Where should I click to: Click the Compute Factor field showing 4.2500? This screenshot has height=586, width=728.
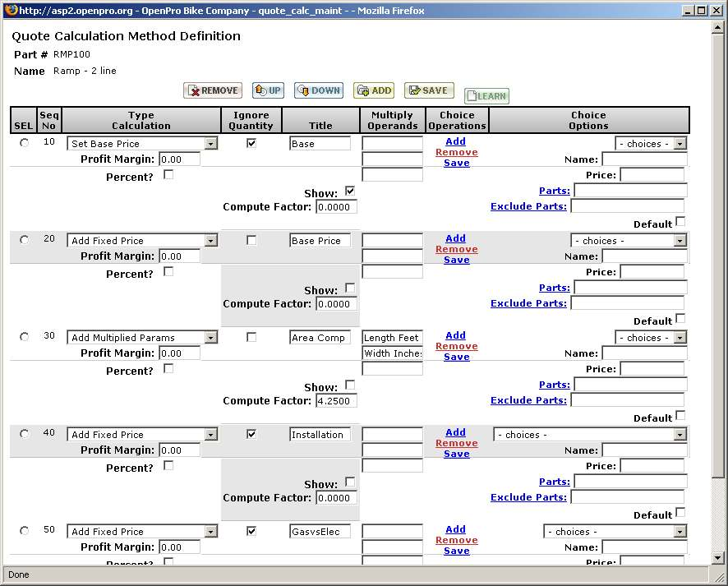point(336,401)
